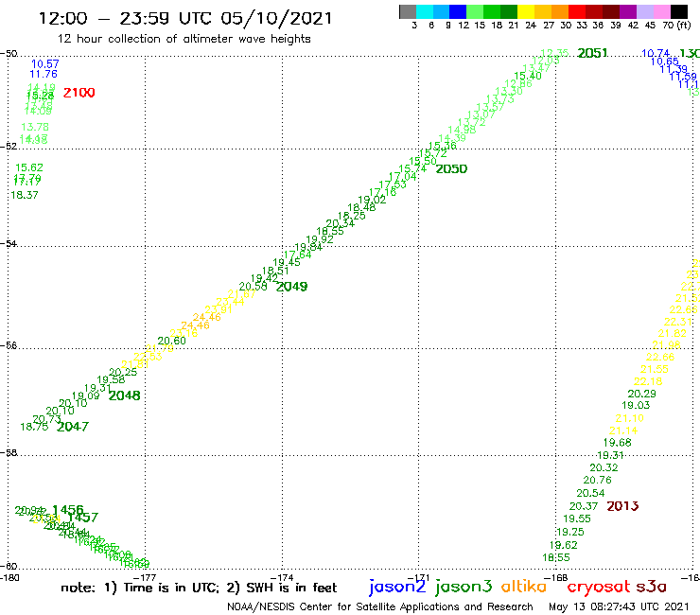
Task: Select the wave height 18.75 near 2047
Action: click(34, 427)
